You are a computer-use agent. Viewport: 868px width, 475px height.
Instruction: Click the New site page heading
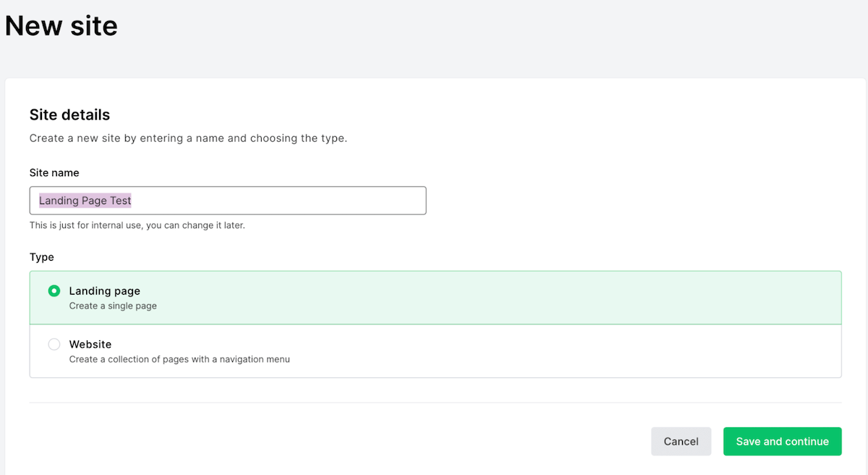point(61,25)
